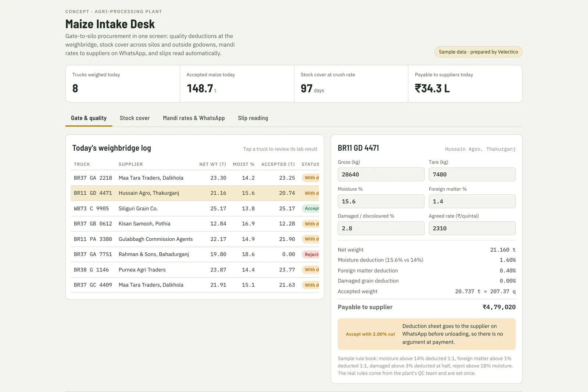
Task: Click the Accepted maize today card
Action: tap(237, 84)
